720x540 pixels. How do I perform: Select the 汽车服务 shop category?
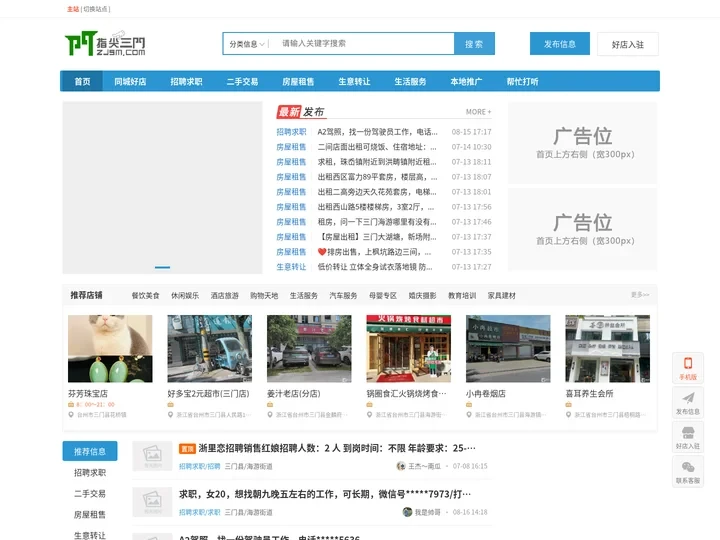pyautogui.click(x=343, y=295)
